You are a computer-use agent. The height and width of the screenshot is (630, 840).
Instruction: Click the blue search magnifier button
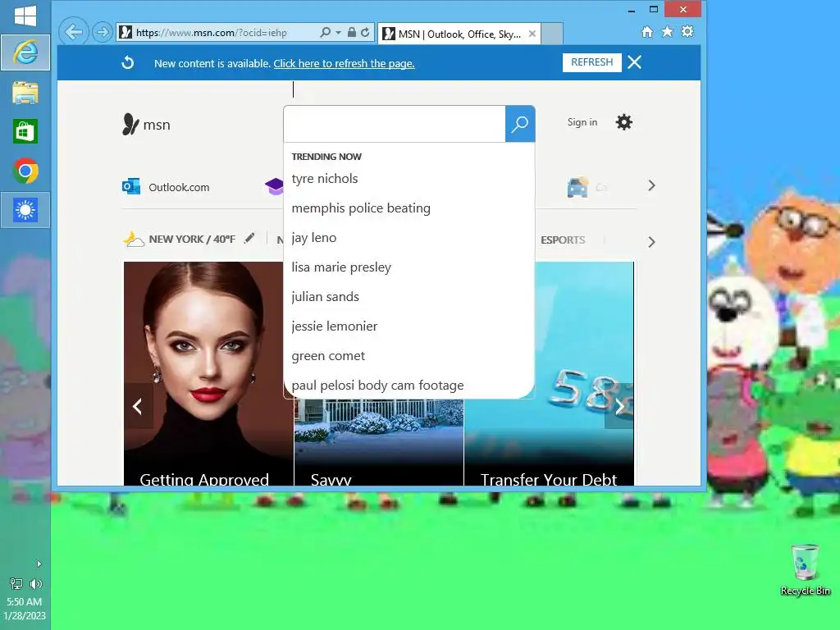[x=519, y=124]
